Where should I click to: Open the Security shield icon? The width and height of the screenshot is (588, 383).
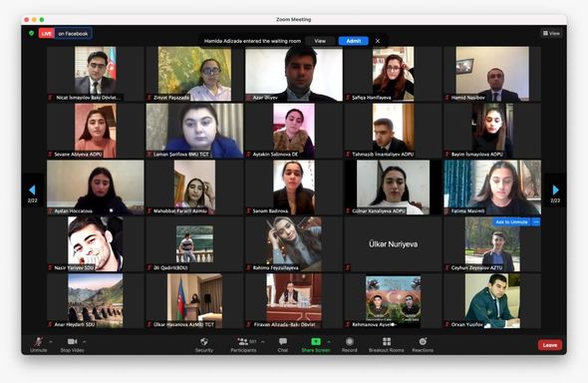click(x=204, y=341)
